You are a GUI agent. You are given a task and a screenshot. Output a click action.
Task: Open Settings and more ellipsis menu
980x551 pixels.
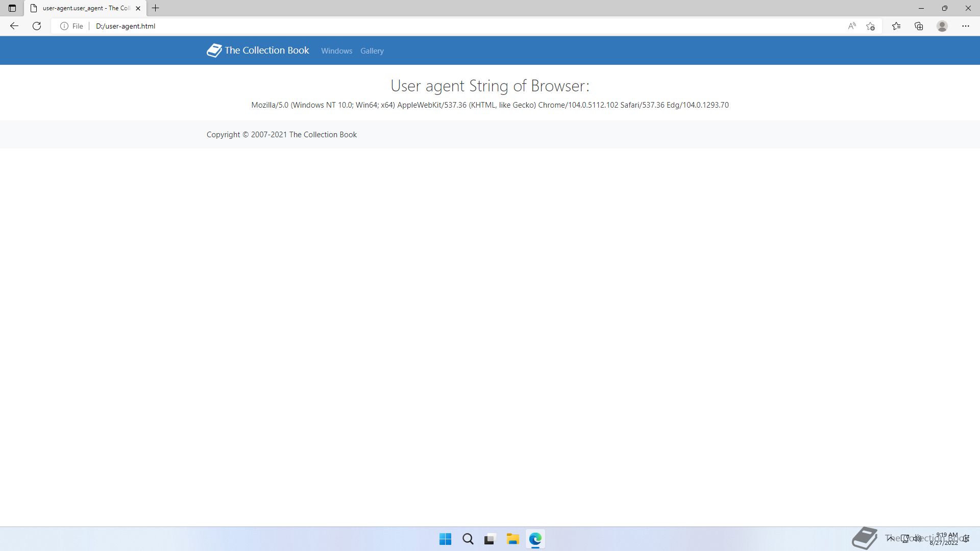point(965,26)
